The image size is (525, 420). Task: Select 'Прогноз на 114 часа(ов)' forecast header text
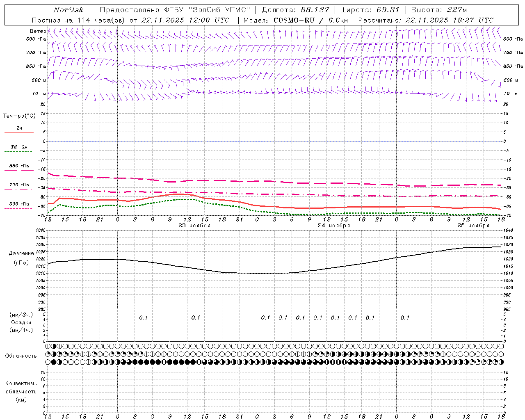pos(79,20)
